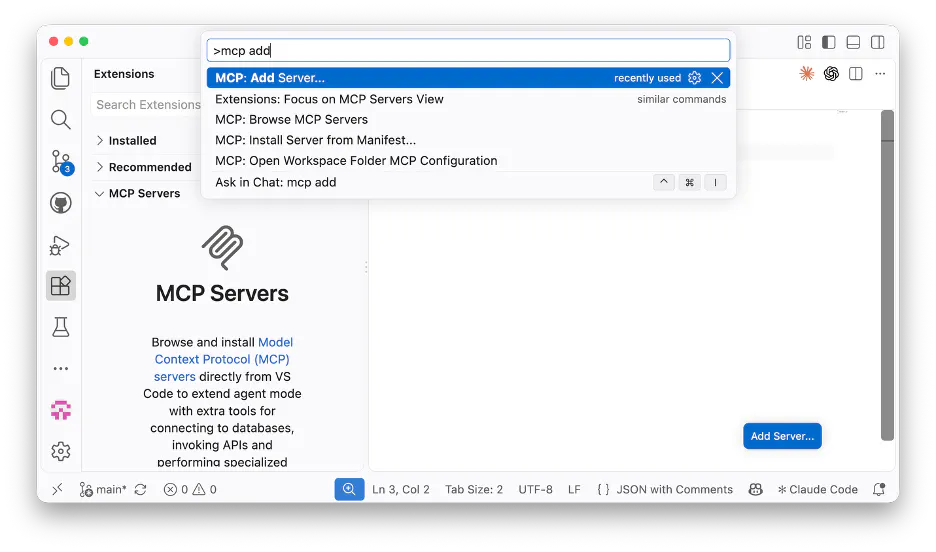Open editor More Actions ellipsis
936x552 pixels.
(880, 73)
